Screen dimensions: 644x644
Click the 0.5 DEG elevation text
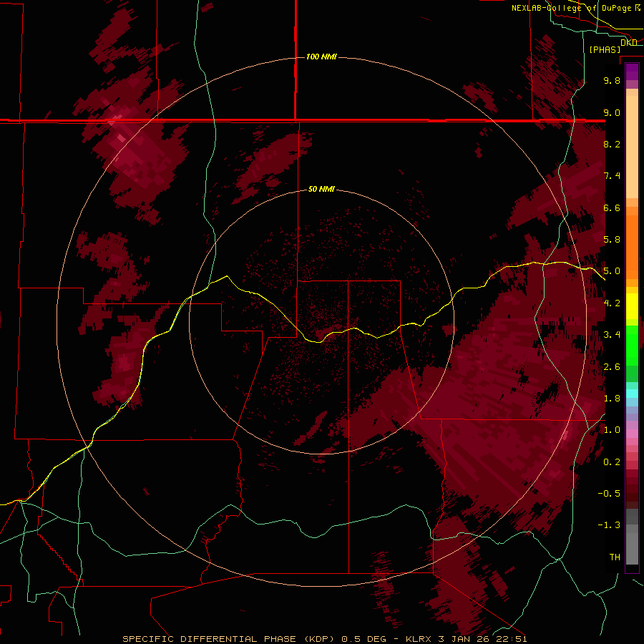tap(364, 639)
